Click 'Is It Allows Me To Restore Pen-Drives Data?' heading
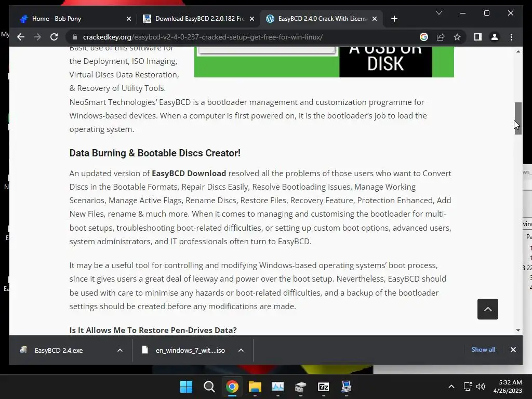Screen dimensions: 532x399 tap(153, 330)
